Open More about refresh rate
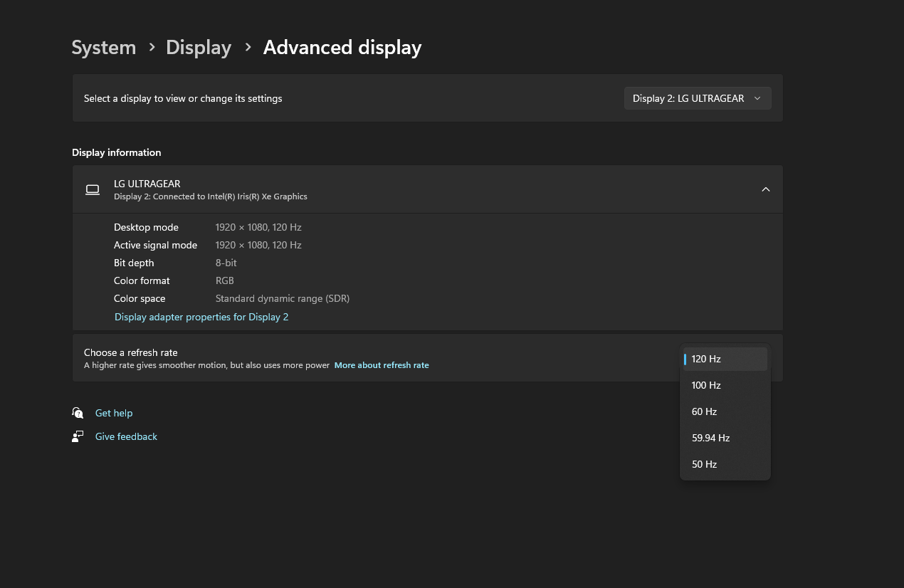Image resolution: width=904 pixels, height=588 pixels. pyautogui.click(x=382, y=364)
